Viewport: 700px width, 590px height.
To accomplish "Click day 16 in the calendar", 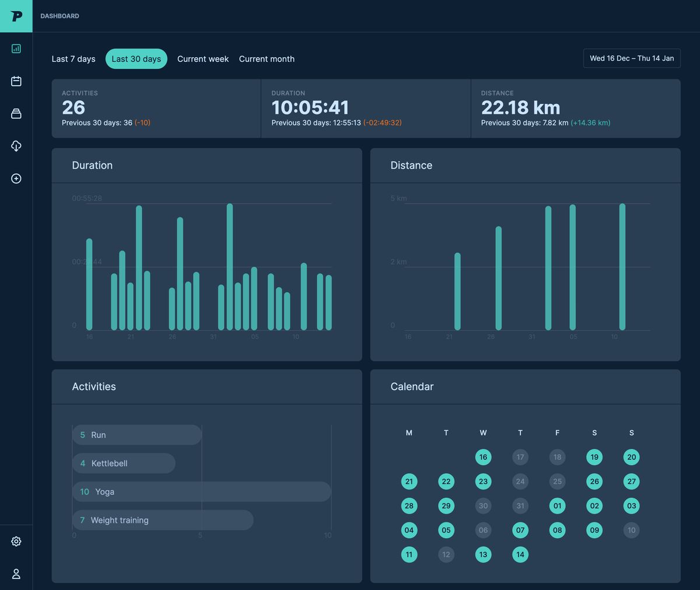I will pyautogui.click(x=483, y=458).
